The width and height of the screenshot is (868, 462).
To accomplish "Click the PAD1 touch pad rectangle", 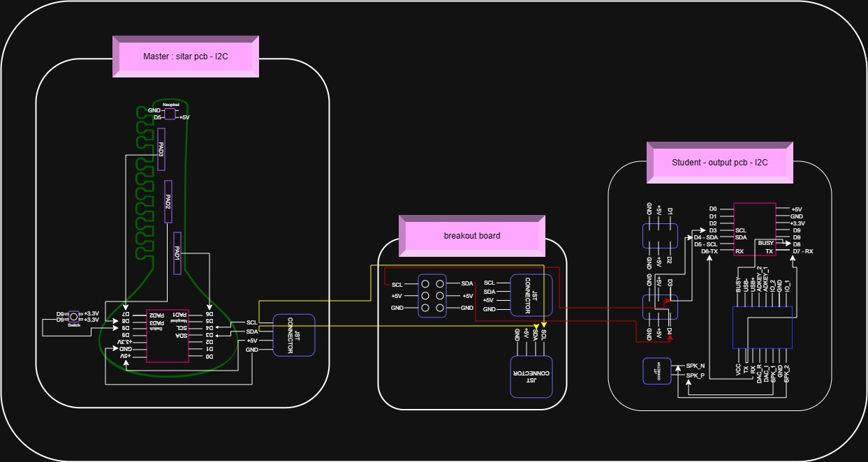I will click(177, 253).
